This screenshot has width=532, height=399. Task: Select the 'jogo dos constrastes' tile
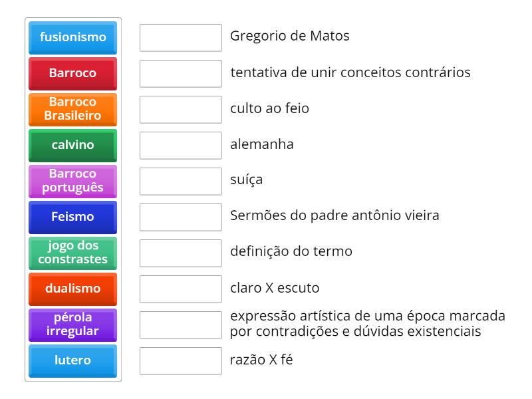[72, 253]
